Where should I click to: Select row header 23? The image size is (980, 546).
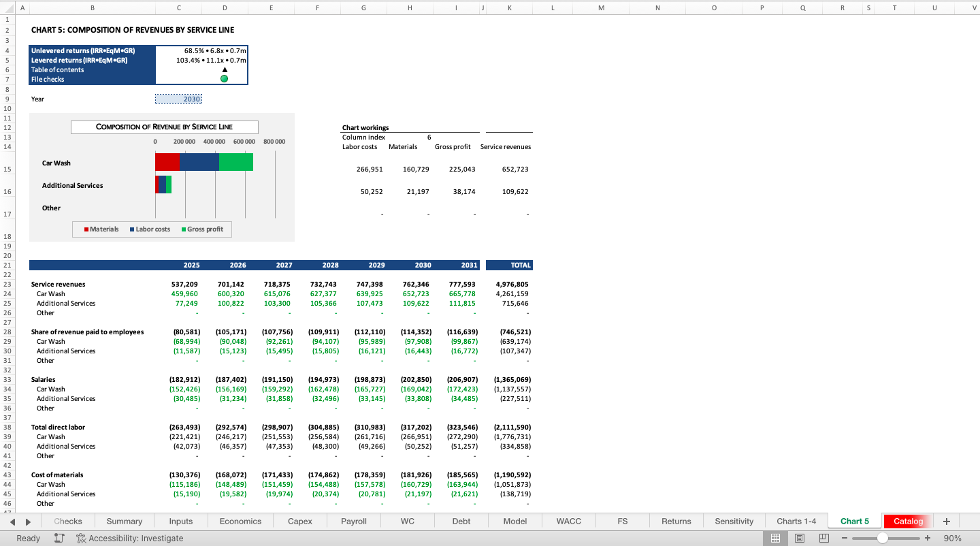point(7,285)
